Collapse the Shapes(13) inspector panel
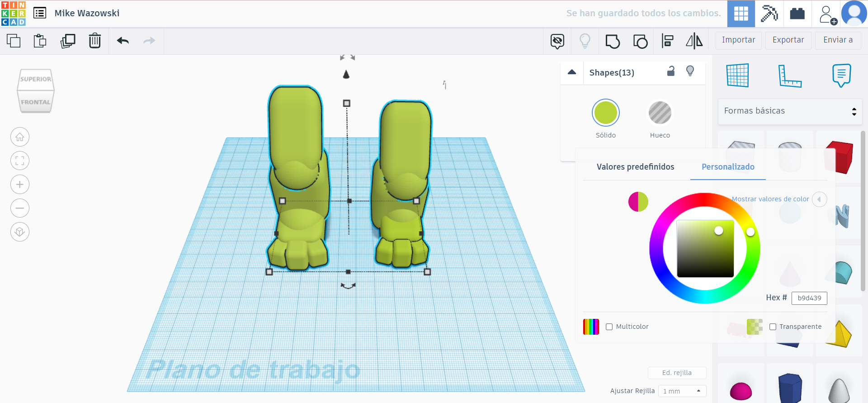The width and height of the screenshot is (868, 403). coord(572,72)
